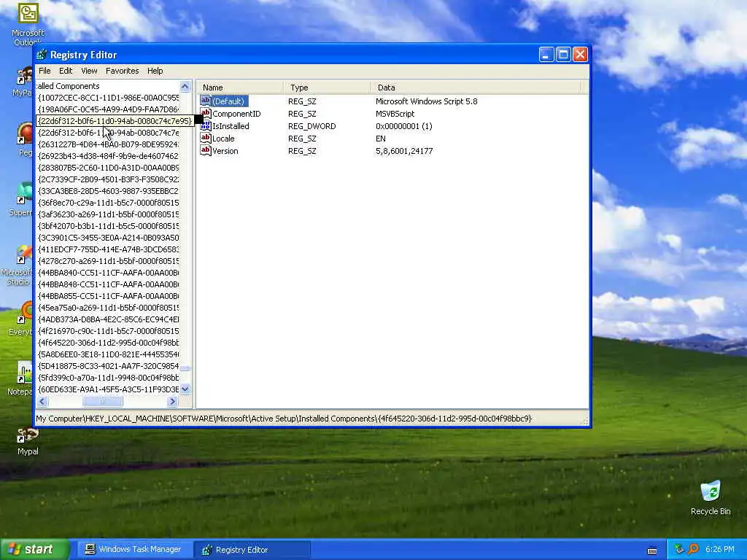Screen dimensions: 747x560
Task: Select the Microsoft Studio desktop shortcut
Action: tap(18, 265)
